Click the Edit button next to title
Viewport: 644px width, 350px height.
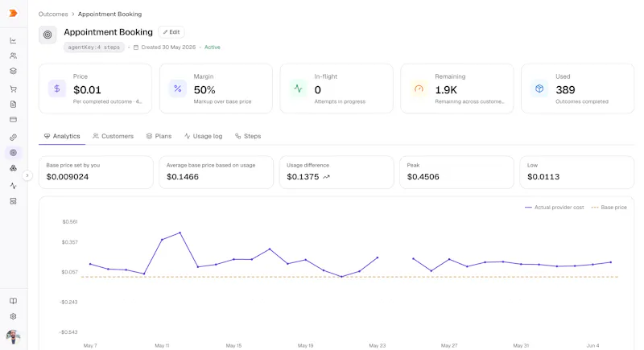pyautogui.click(x=171, y=32)
